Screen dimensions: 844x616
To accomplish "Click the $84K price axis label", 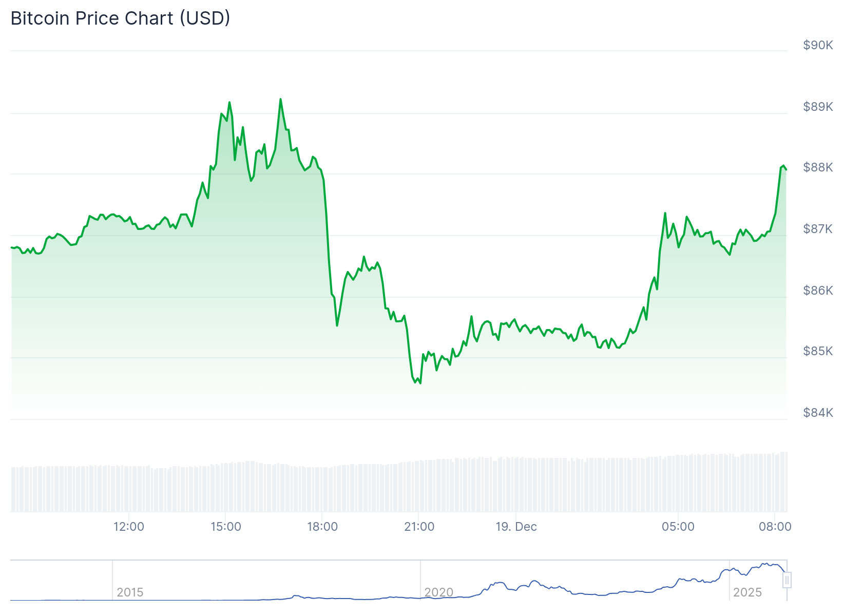I will tap(818, 413).
